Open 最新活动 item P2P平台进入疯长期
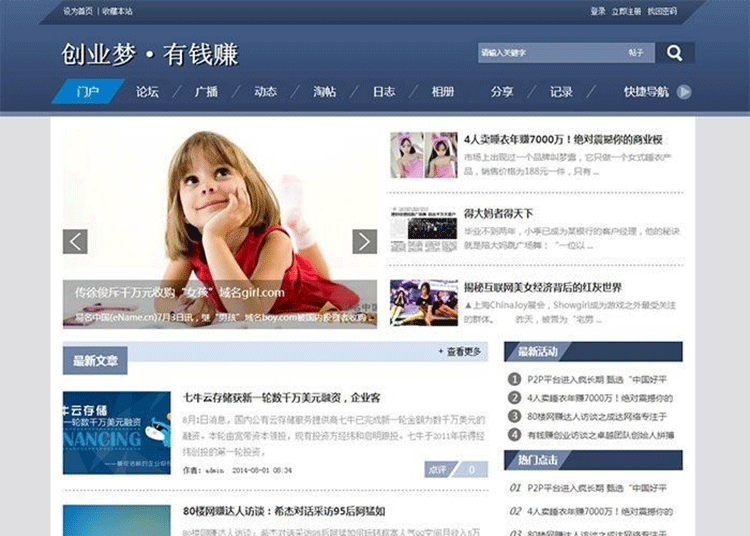 click(x=597, y=379)
